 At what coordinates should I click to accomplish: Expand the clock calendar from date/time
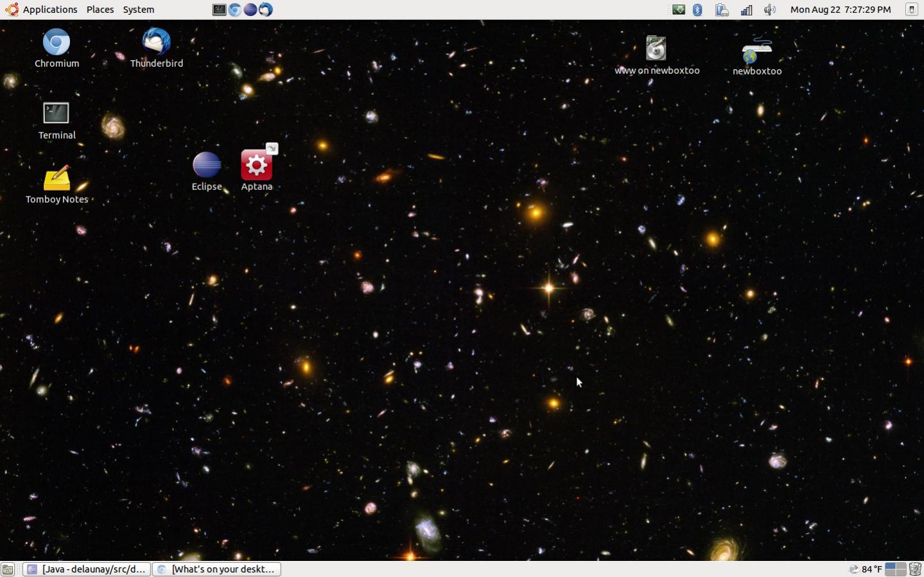[x=840, y=10]
